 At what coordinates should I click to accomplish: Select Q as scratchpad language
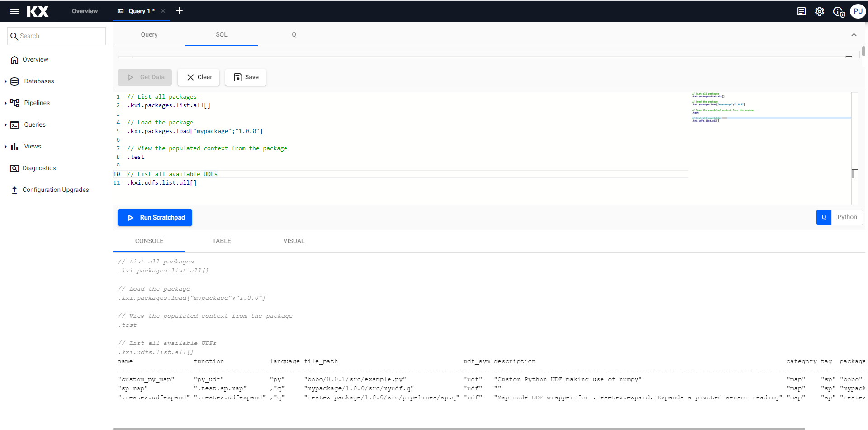pos(824,217)
